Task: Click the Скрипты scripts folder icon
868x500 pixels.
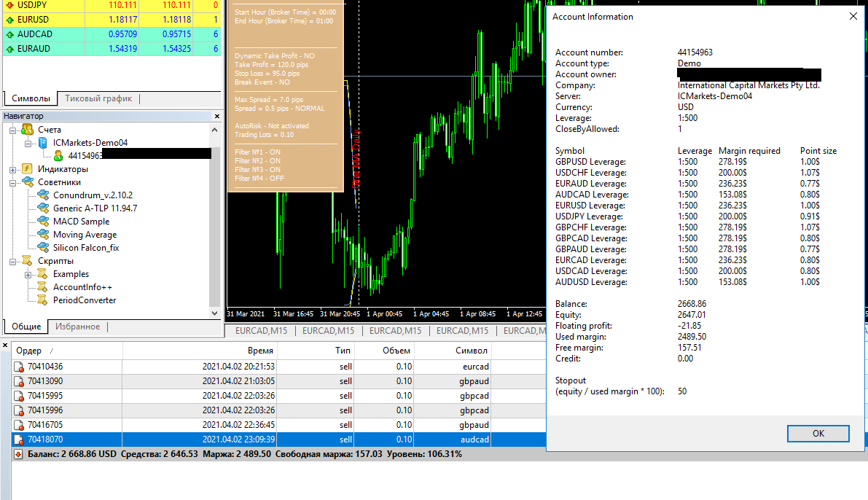Action: (x=27, y=261)
